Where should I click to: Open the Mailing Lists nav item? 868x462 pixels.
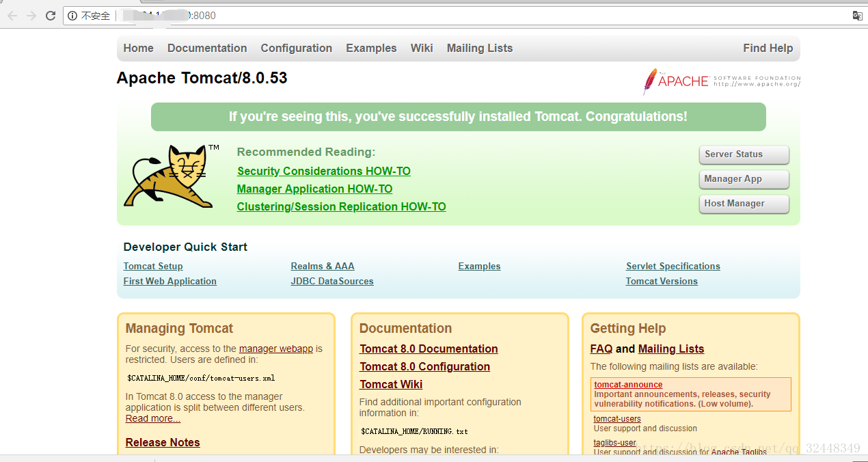click(479, 48)
